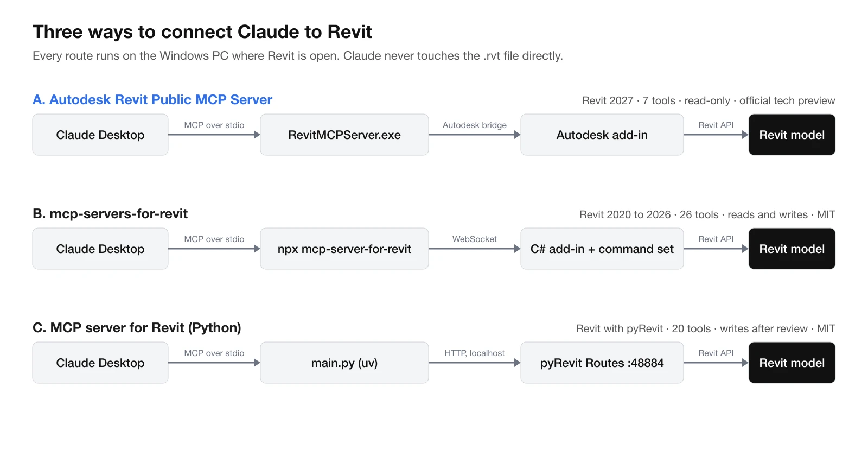Viewport: 868px width, 456px height.
Task: Click the heading 'A. Autodesk Revit Public MCP Server'
Action: click(x=152, y=100)
